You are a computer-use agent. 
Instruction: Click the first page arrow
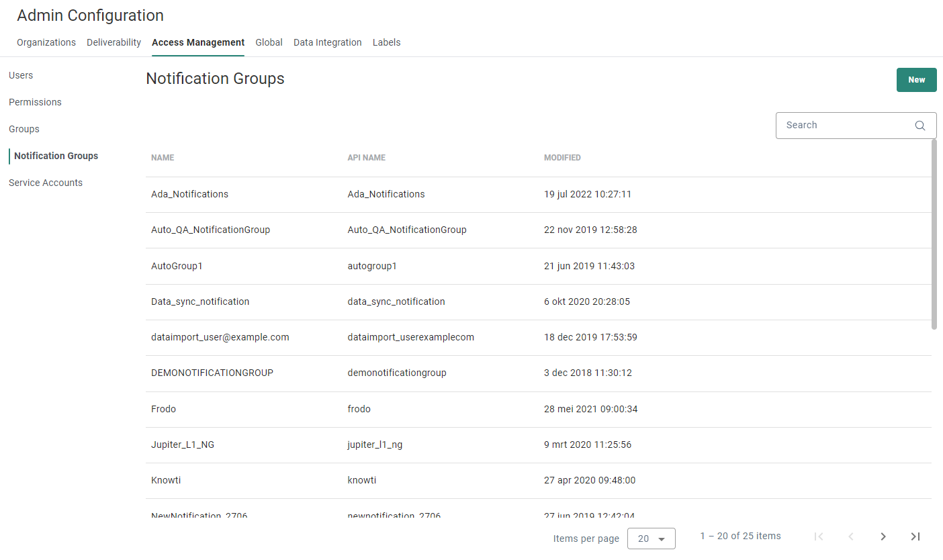point(819,536)
